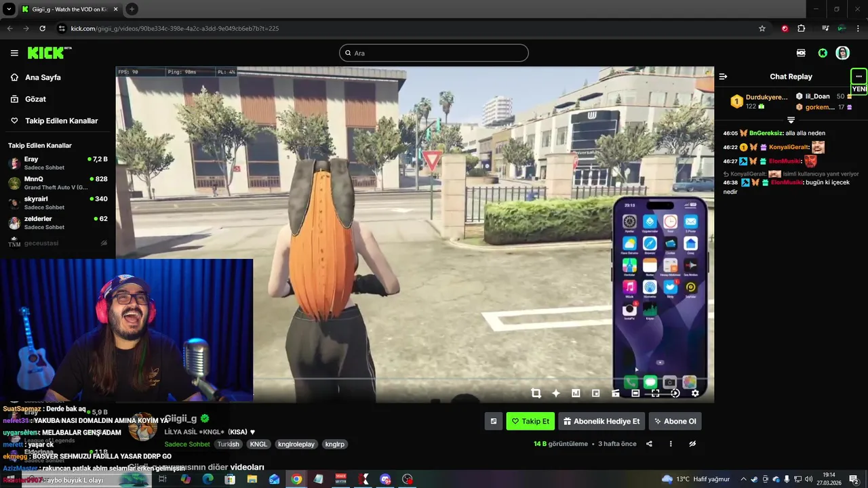Select the Giigii_g Kick browser tab

tap(70, 9)
